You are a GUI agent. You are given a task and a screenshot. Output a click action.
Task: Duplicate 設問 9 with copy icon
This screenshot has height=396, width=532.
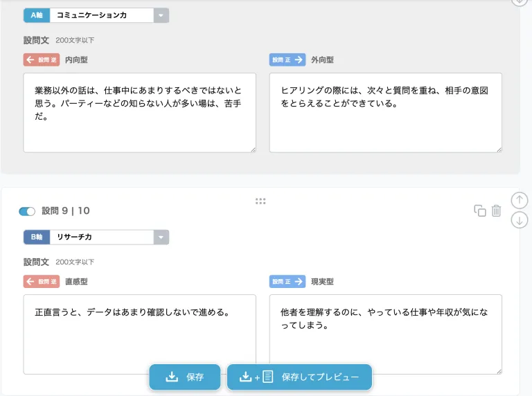coord(480,210)
